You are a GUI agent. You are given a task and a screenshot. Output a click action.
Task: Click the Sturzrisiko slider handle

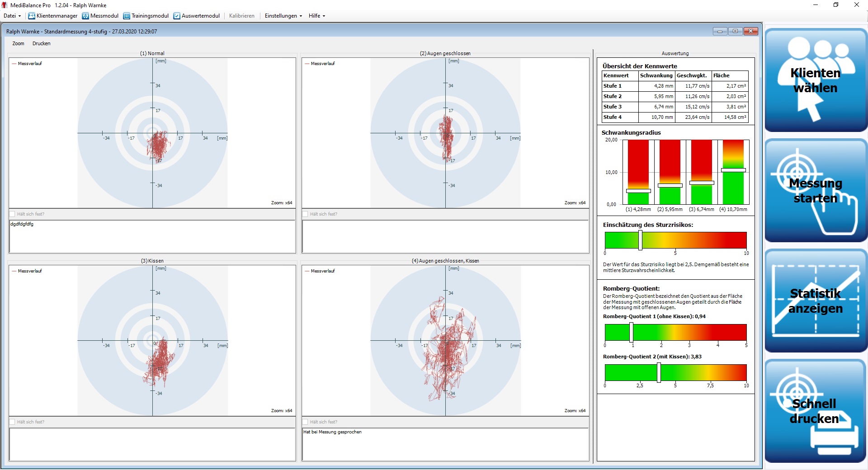[x=640, y=240]
